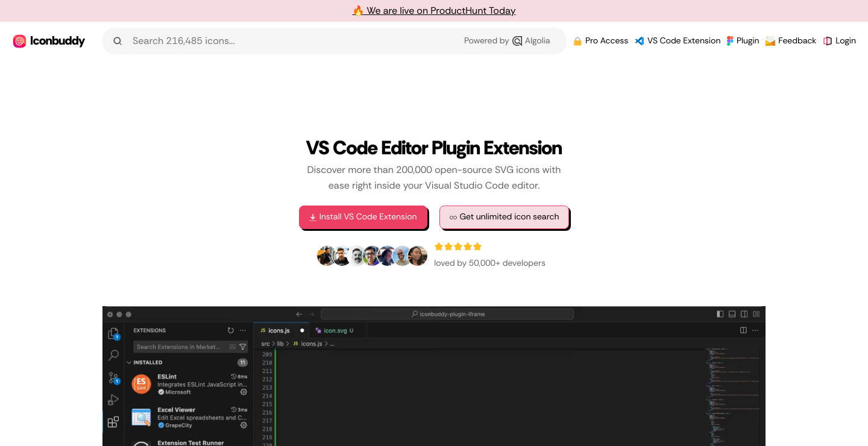Toggle the bottom panel visibility icon
The height and width of the screenshot is (446, 868).
pyautogui.click(x=732, y=314)
